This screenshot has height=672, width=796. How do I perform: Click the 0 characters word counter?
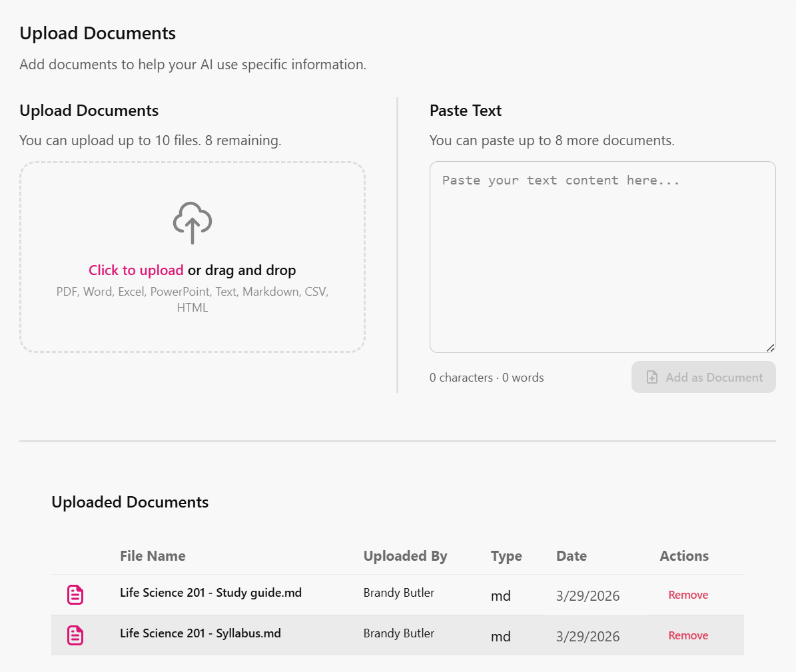486,377
